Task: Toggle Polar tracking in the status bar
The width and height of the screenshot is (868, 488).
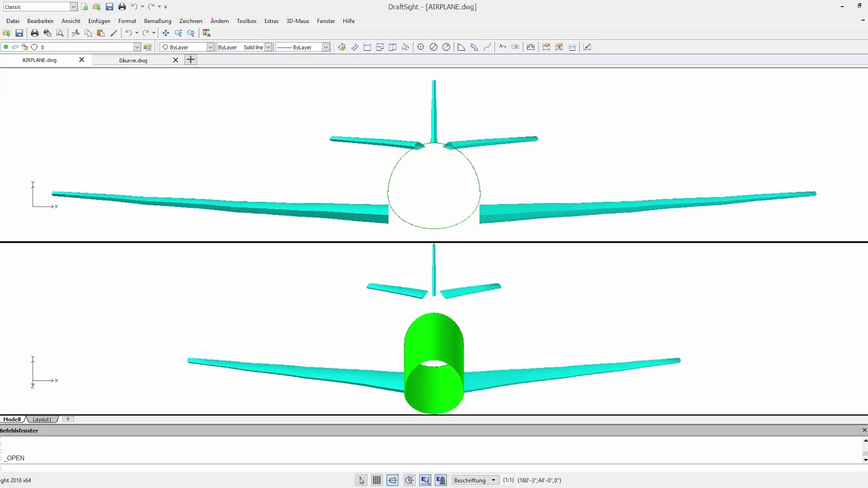Action: tap(409, 480)
